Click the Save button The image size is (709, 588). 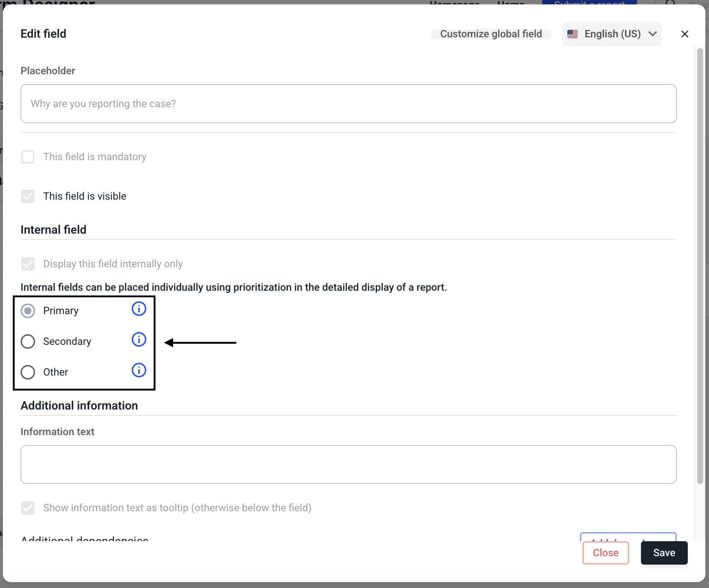pyautogui.click(x=664, y=553)
